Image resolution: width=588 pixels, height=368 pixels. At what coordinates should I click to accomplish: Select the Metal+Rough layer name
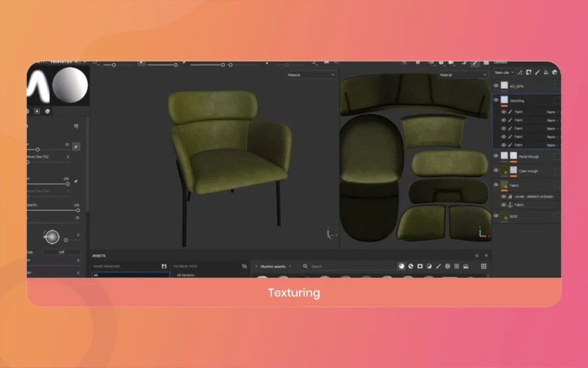529,156
